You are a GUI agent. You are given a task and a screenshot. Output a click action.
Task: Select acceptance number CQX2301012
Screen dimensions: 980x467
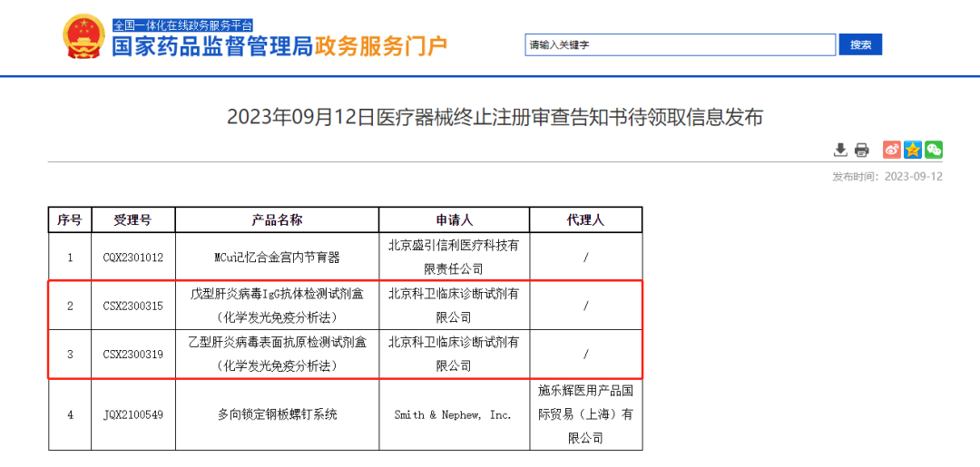(133, 258)
